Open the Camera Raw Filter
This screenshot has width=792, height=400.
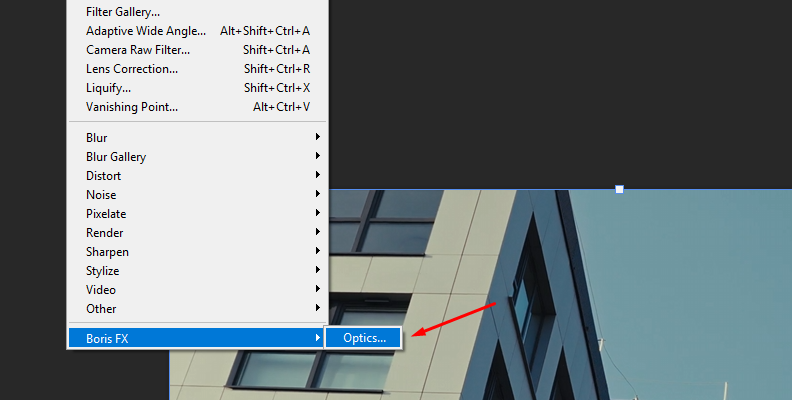197,50
